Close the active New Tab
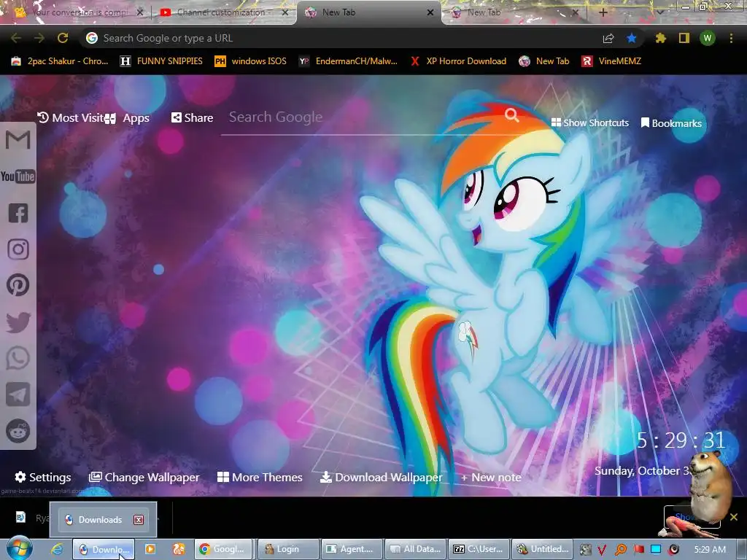Image resolution: width=747 pixels, height=560 pixels. coord(430,12)
